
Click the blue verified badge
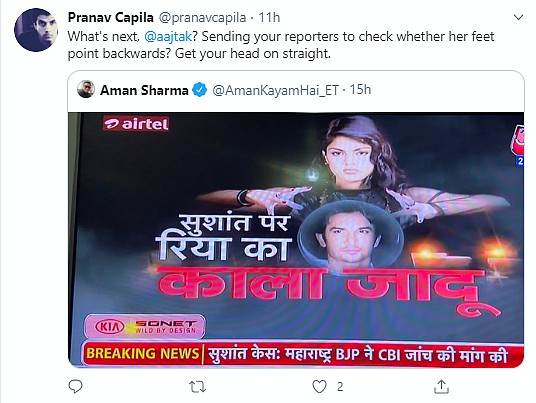click(199, 90)
